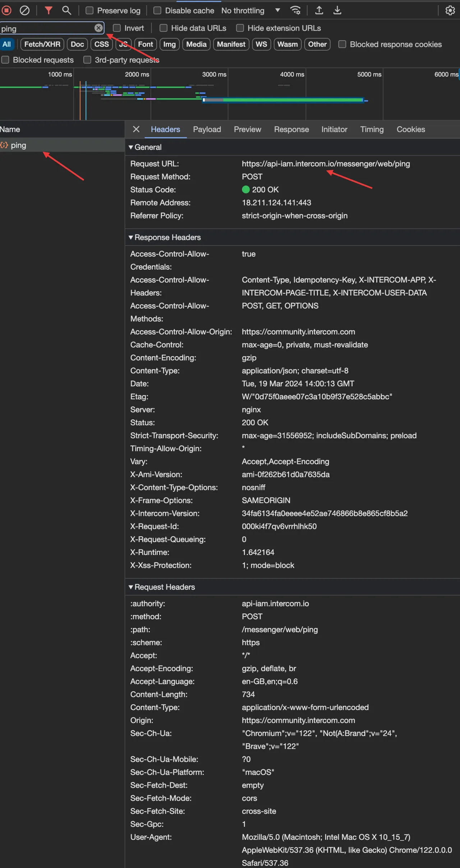Click the strict-origin-when-cross-origin referrer policy
The height and width of the screenshot is (868, 460).
point(295,216)
